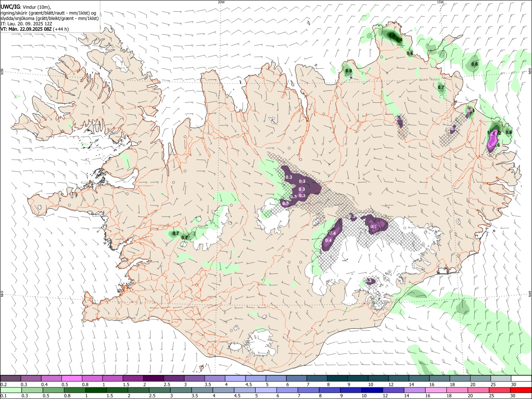The height and width of the screenshot is (399, 532).
Task: Click the 0.4 label on the snow scale
Action: point(44,384)
